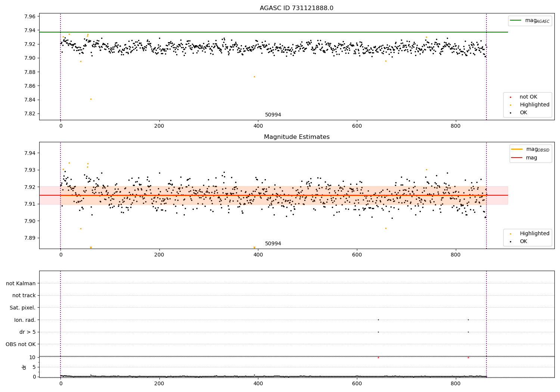The height and width of the screenshot is (392, 560).
Task: Select the green mag AGASC legend line sample
Action: (x=516, y=21)
